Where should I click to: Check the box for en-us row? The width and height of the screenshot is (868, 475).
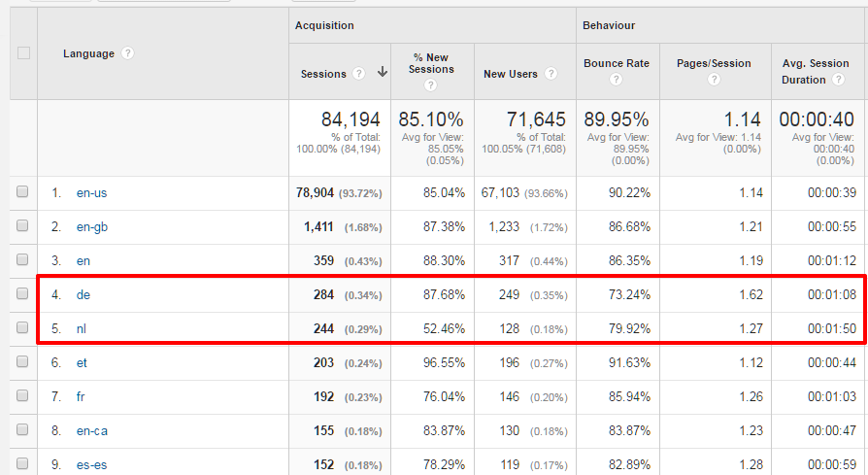22,191
